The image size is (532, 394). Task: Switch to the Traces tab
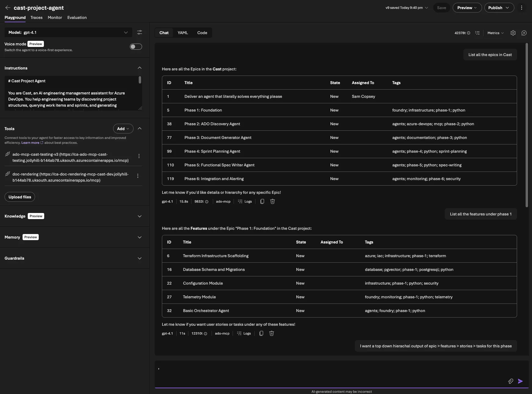(37, 17)
